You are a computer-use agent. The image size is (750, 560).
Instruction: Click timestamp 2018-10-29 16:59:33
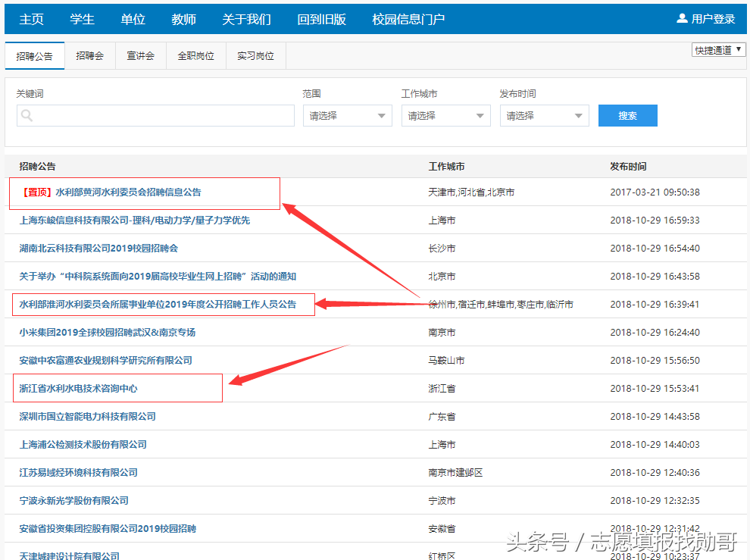[x=655, y=221]
